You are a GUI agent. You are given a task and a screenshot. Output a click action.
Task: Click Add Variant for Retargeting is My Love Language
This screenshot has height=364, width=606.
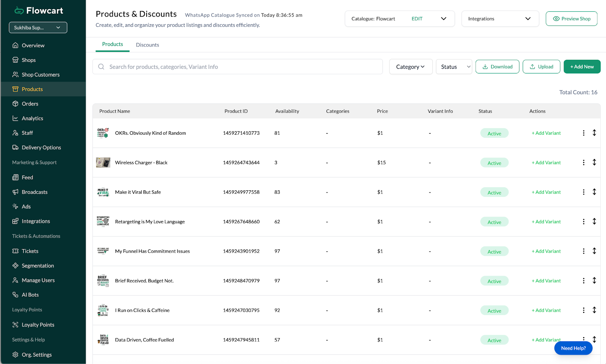[x=546, y=222]
